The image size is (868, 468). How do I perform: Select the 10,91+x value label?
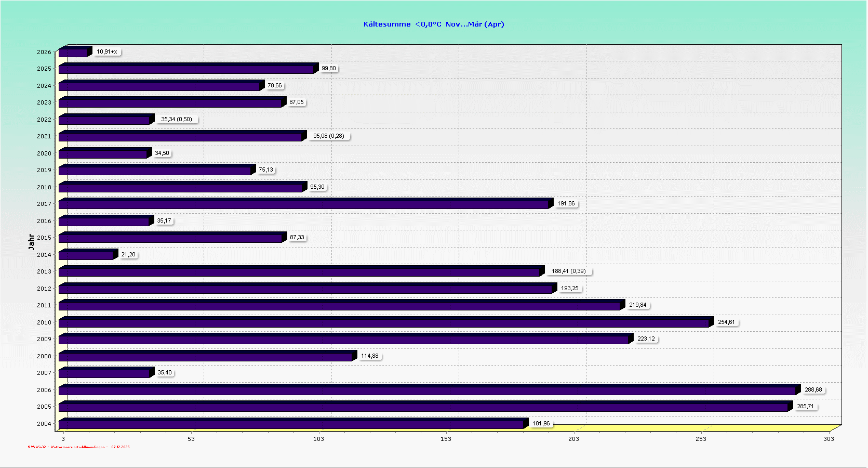(106, 52)
